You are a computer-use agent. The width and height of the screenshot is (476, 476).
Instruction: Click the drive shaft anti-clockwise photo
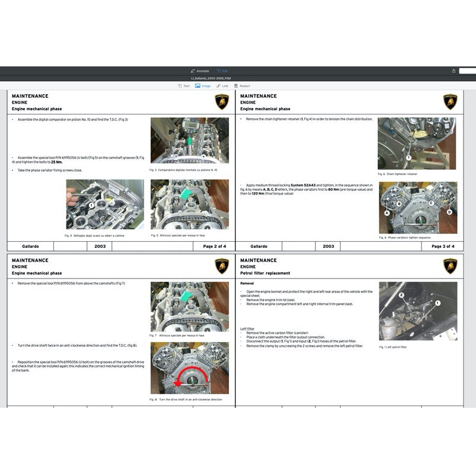(x=189, y=368)
